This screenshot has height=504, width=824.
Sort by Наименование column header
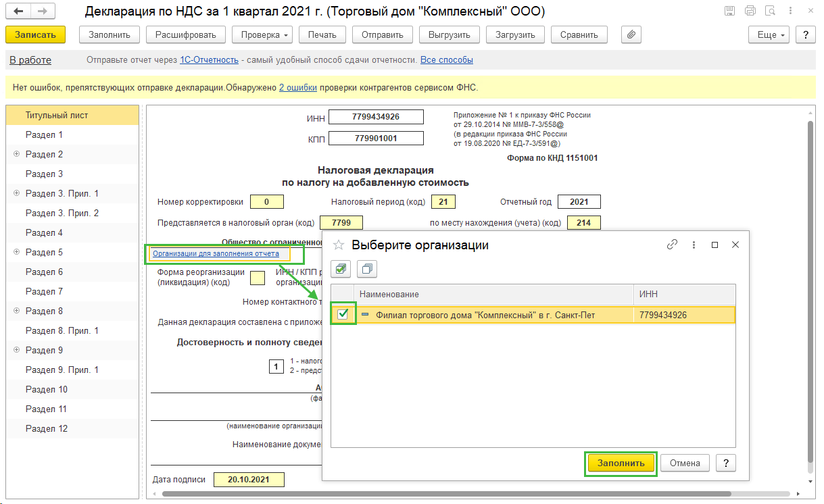pos(493,295)
